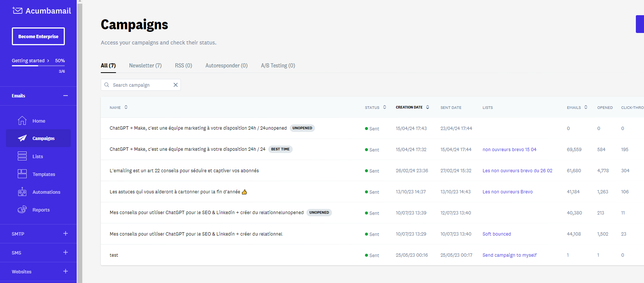This screenshot has height=283, width=644.
Task: Click the 50% progress label
Action: pyautogui.click(x=60, y=61)
